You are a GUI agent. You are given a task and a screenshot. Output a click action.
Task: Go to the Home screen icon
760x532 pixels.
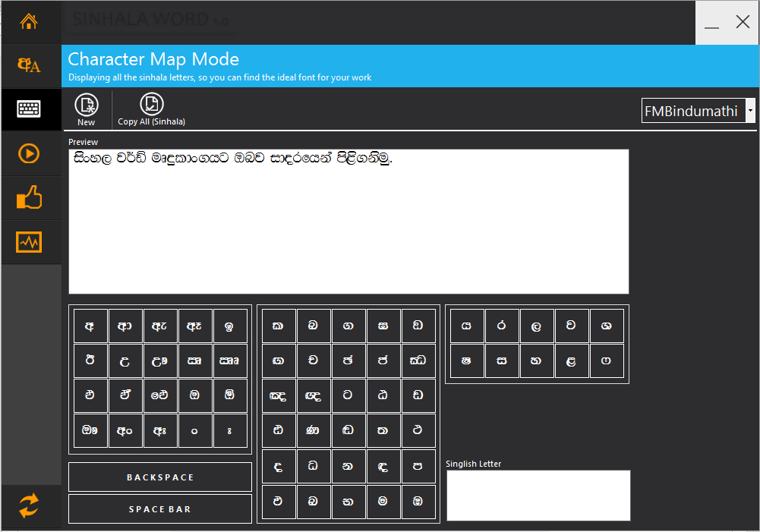tap(29, 21)
